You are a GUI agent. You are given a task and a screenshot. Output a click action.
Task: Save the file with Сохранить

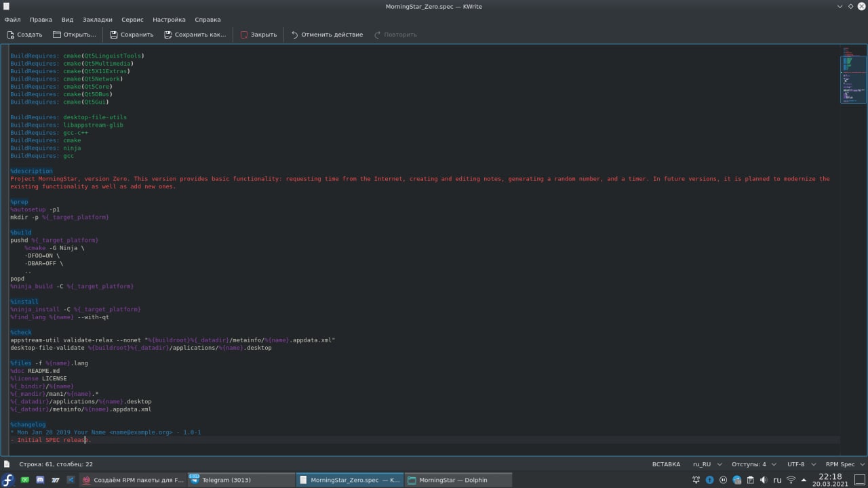(132, 35)
